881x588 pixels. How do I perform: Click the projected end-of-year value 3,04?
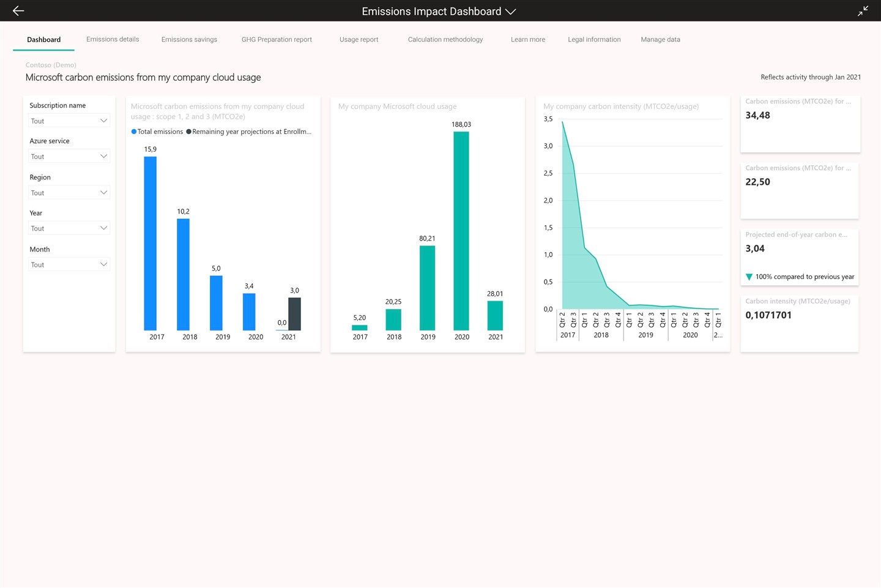coord(755,248)
